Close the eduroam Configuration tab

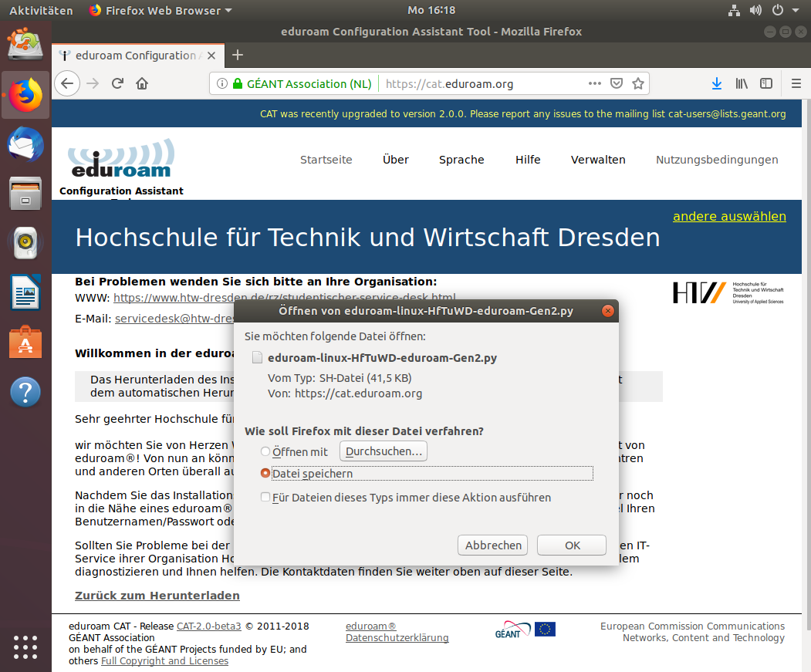[211, 56]
